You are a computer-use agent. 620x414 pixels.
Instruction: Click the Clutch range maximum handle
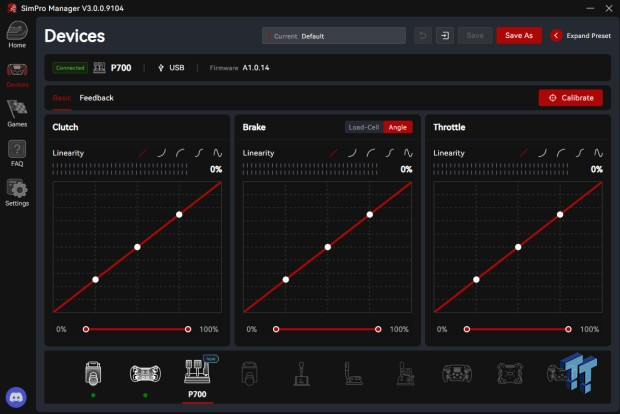[x=188, y=329]
